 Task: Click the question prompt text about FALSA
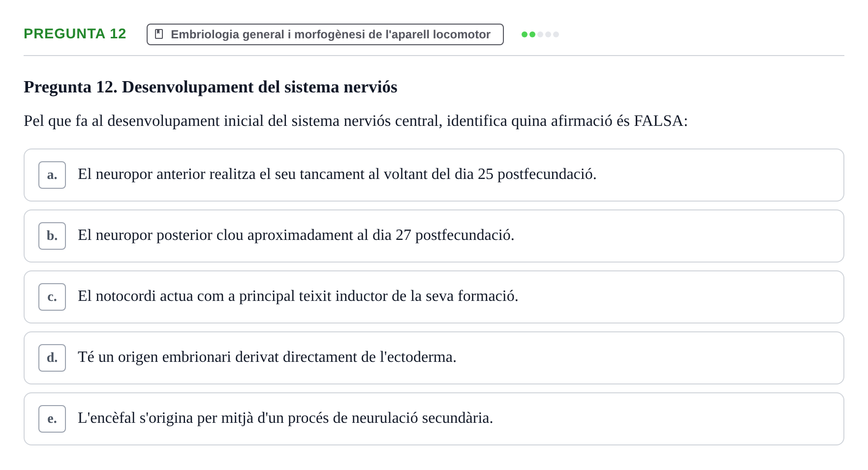[356, 121]
